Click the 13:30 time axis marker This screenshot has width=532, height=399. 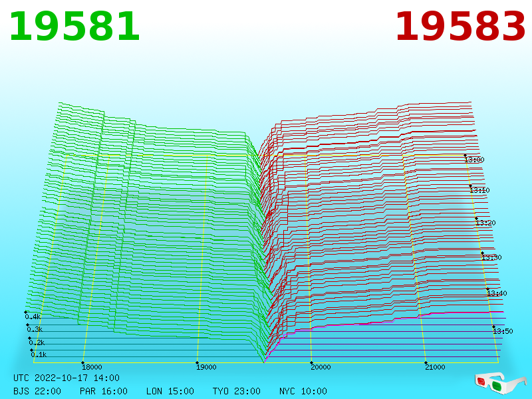coord(491,257)
